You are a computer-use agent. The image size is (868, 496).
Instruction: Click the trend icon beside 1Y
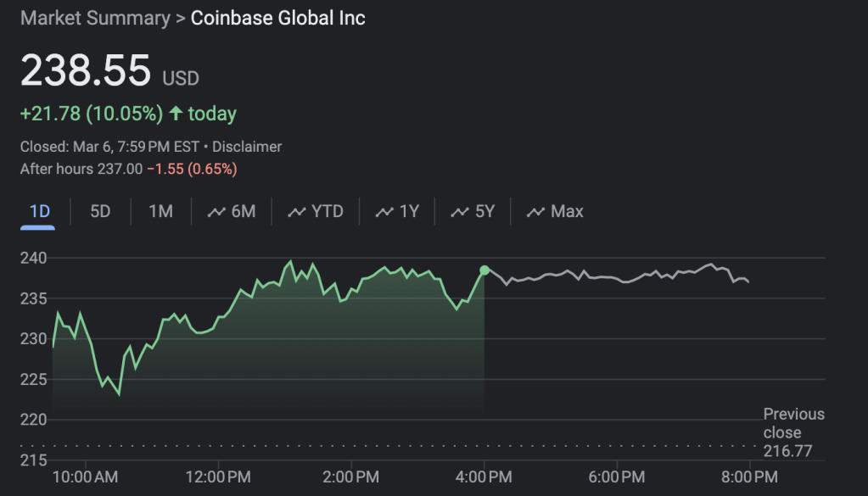[x=384, y=212]
